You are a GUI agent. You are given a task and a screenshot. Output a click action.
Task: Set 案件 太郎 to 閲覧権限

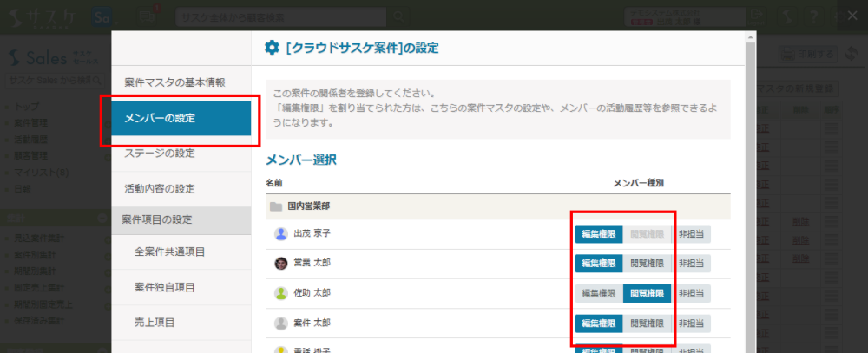pos(648,324)
